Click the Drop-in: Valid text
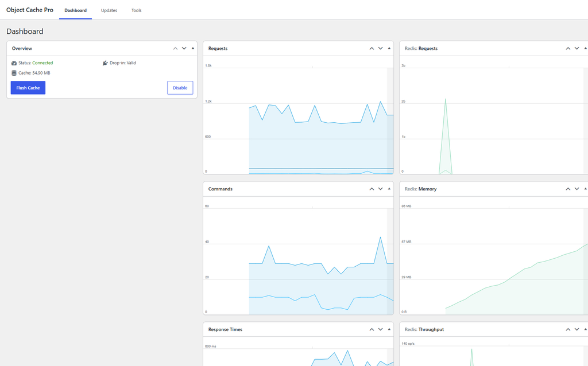 point(123,63)
